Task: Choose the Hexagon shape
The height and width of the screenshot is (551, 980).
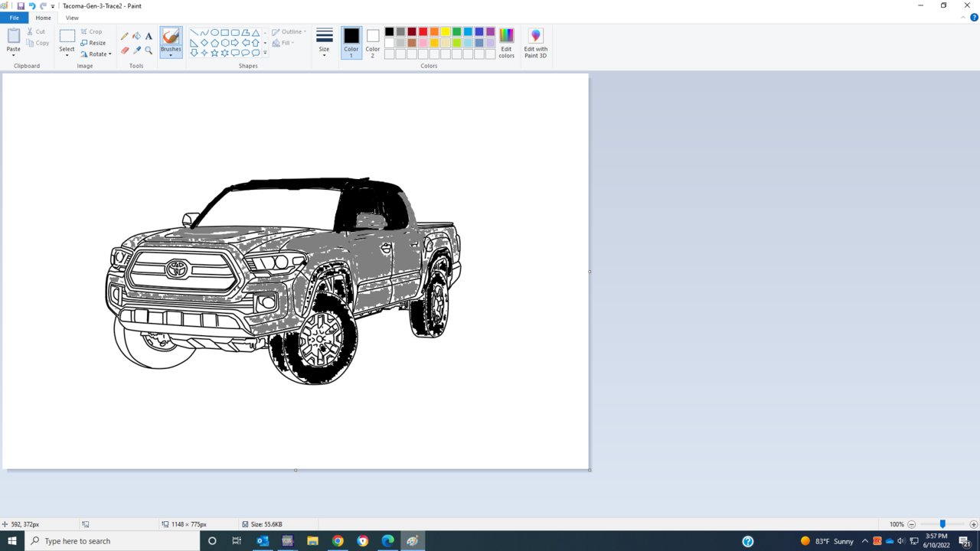Action: [225, 43]
